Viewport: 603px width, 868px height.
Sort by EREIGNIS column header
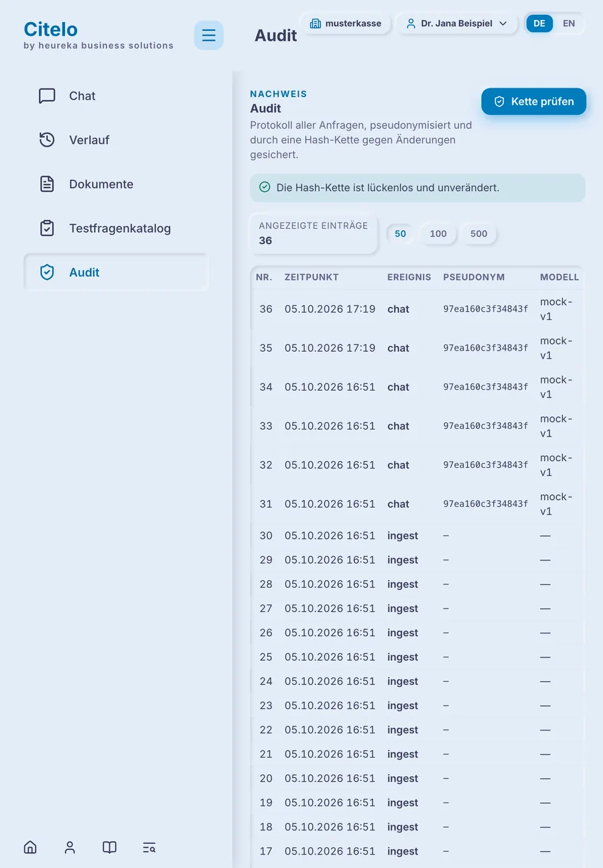(x=409, y=277)
